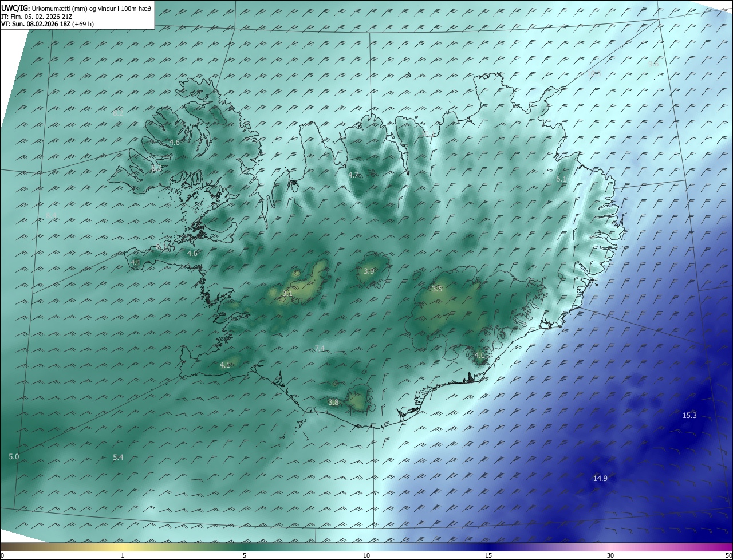Screen dimensions: 733x560
Task: Click the 5.0 value label
Action: point(14,456)
